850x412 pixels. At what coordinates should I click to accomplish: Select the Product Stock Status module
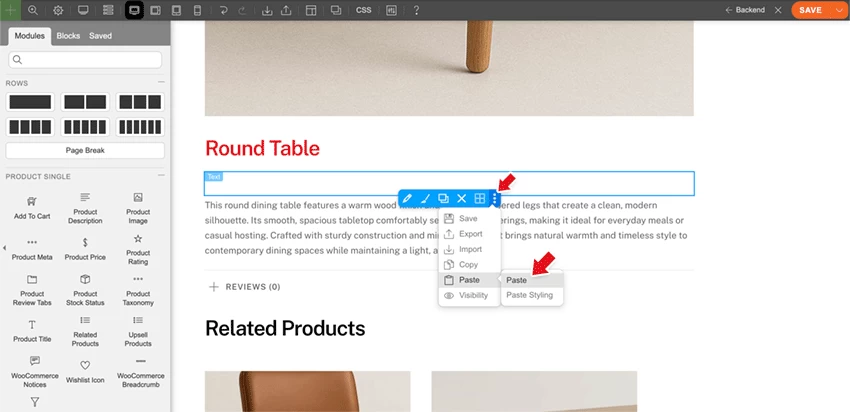click(x=85, y=291)
